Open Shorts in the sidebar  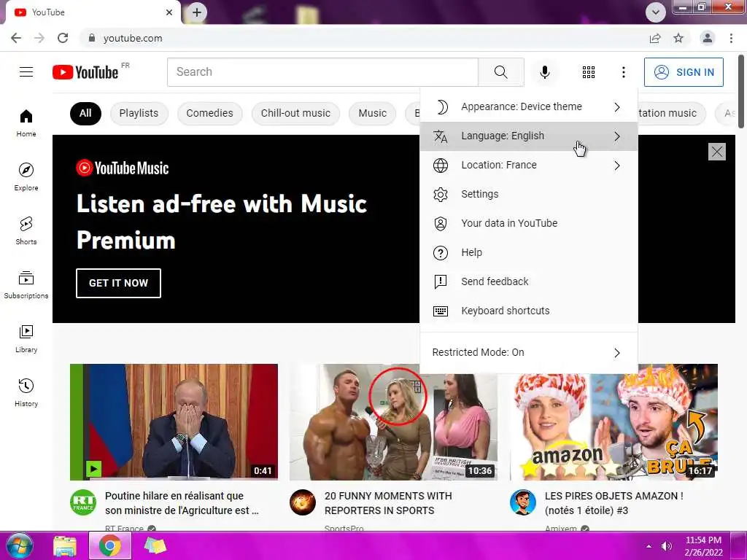click(x=26, y=230)
